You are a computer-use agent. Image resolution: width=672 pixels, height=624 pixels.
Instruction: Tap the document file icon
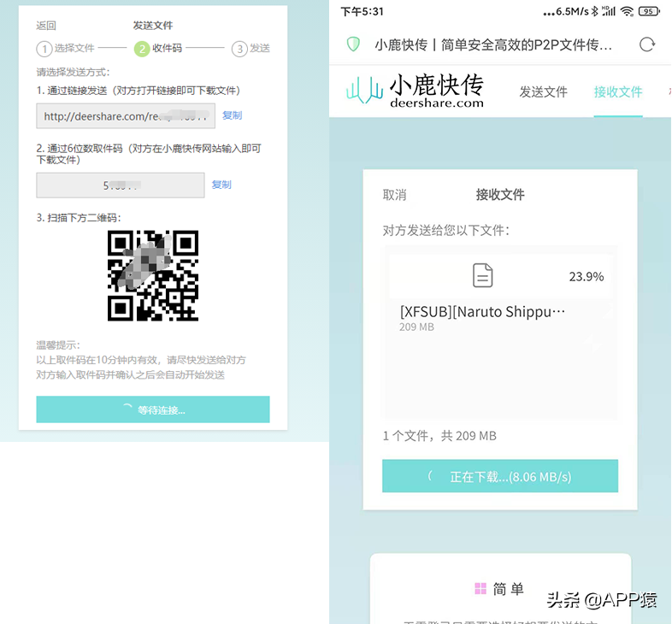click(x=482, y=275)
